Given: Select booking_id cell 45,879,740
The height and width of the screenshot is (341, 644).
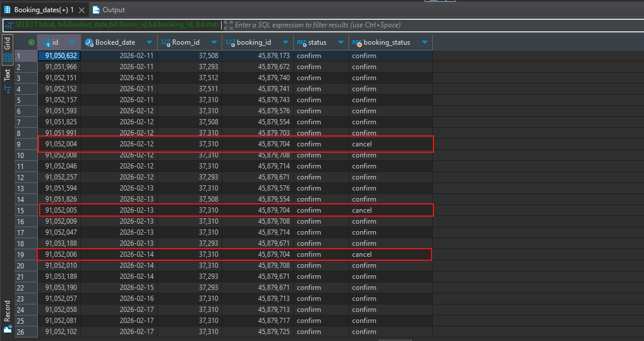Looking at the screenshot, I should click(258, 78).
